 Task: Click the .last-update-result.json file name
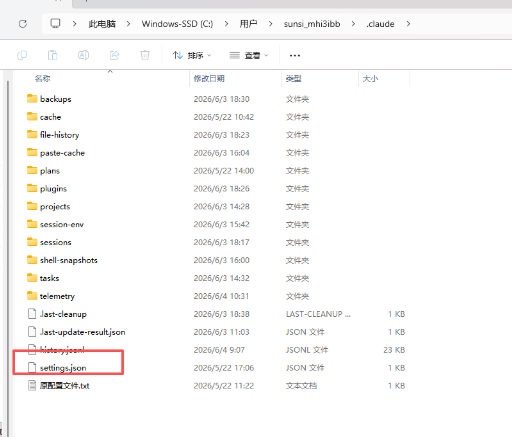(83, 332)
